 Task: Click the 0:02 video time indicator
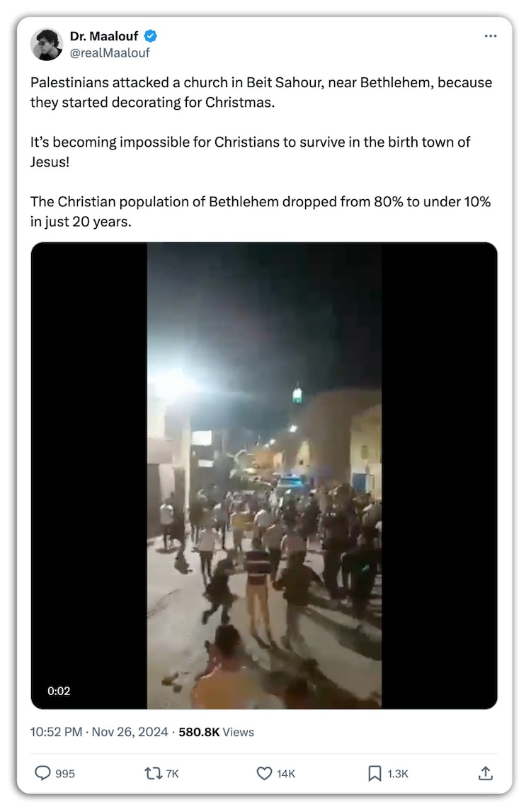coord(59,691)
